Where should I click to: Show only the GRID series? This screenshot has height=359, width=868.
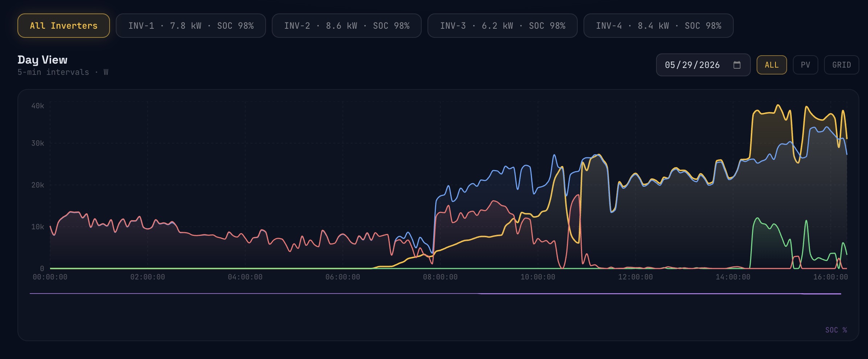[842, 65]
